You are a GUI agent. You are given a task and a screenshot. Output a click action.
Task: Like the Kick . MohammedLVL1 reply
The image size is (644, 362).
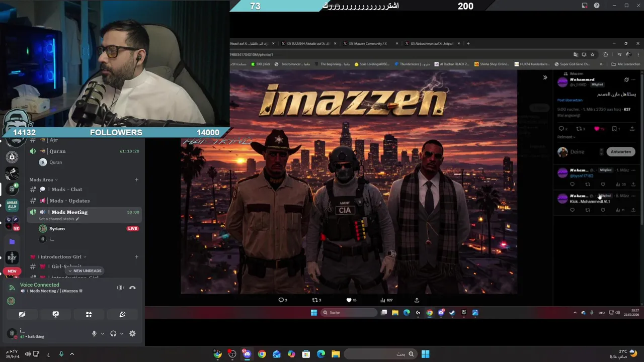603,210
